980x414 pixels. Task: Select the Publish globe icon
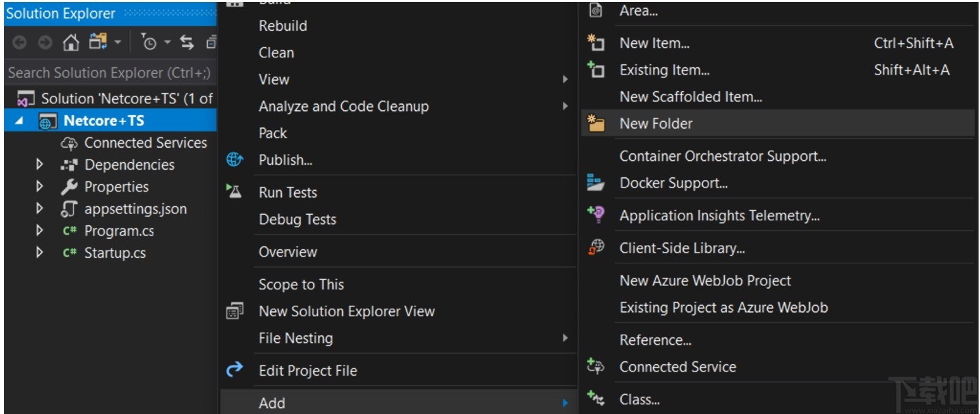[x=235, y=159]
